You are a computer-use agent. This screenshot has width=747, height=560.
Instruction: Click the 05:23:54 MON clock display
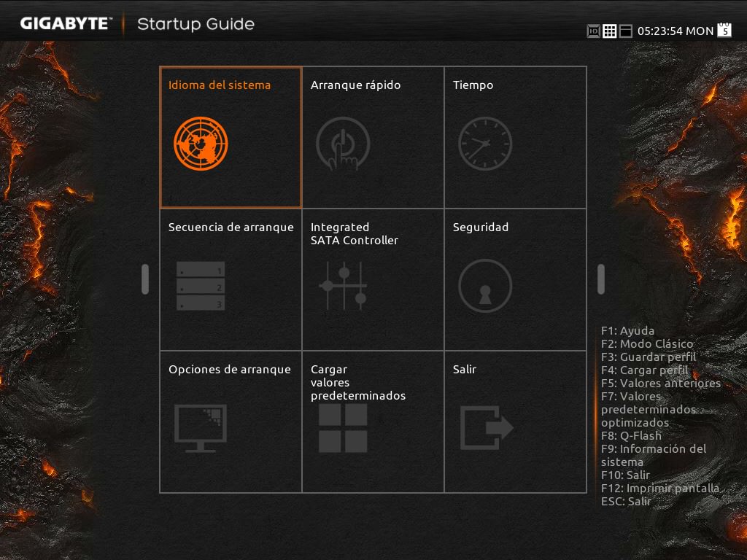(x=675, y=31)
